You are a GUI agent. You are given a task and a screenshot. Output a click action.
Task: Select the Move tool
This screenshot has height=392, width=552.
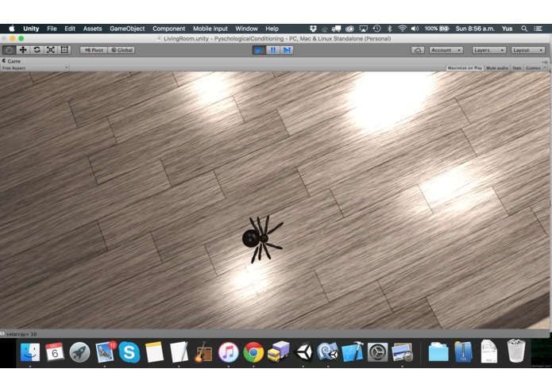(x=23, y=50)
